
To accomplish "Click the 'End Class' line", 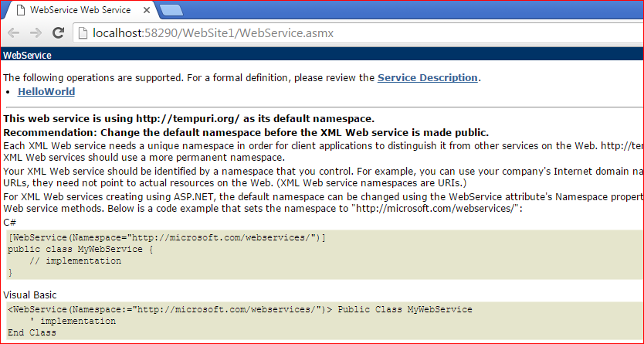I will click(x=32, y=332).
